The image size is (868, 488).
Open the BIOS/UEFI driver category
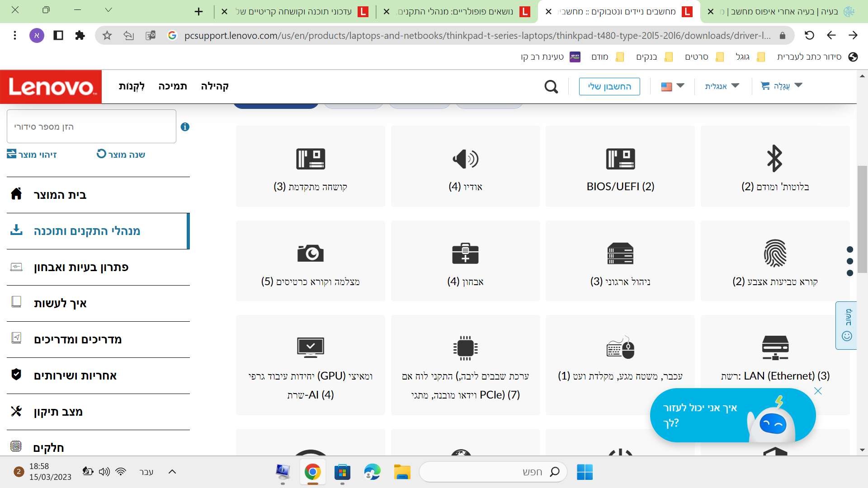[620, 166]
